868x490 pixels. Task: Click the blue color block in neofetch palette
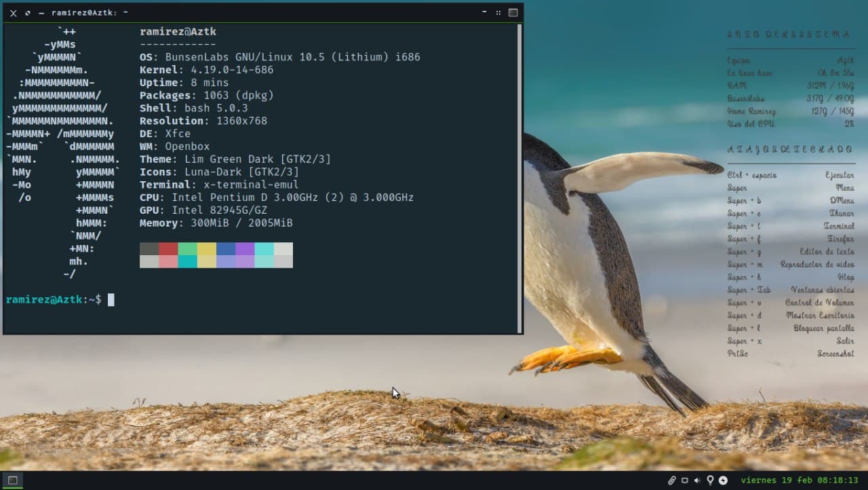coord(226,249)
